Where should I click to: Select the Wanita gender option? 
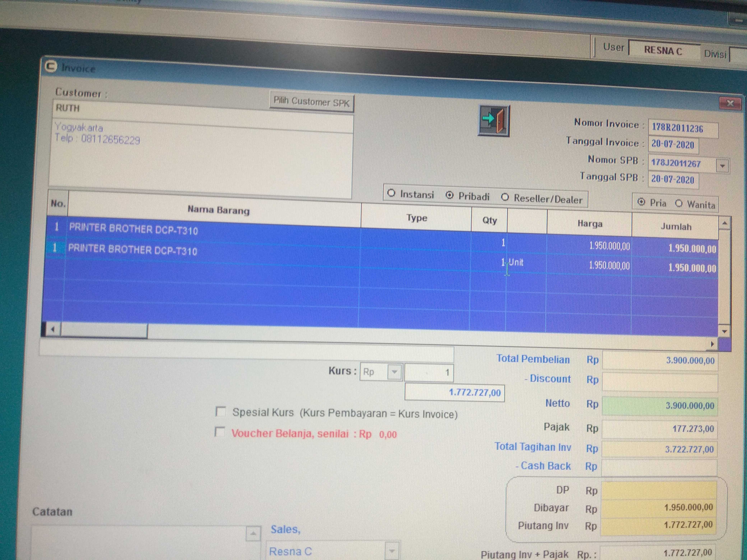click(679, 204)
